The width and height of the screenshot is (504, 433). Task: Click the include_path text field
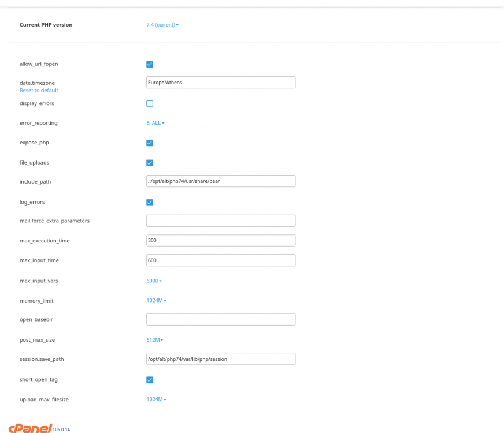tap(221, 181)
